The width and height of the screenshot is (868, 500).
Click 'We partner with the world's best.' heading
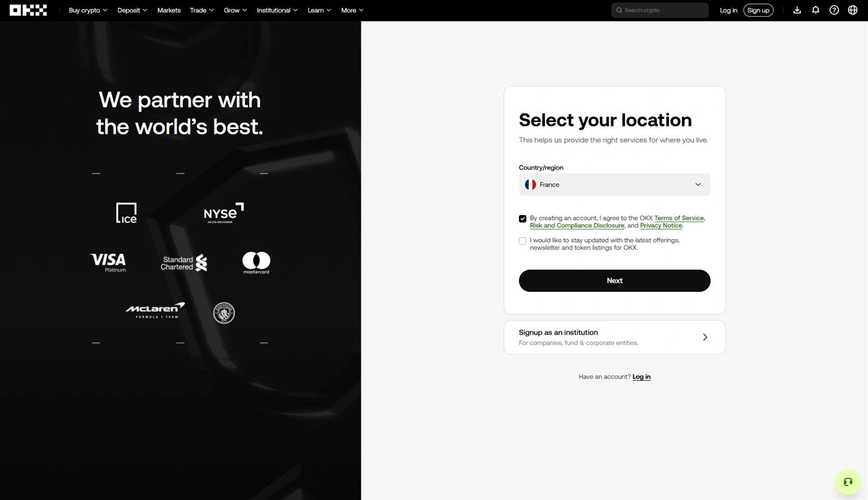[x=180, y=113]
